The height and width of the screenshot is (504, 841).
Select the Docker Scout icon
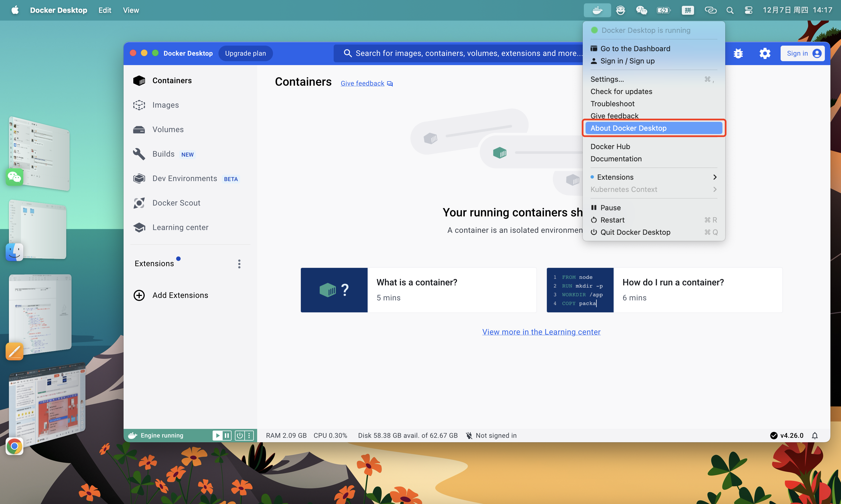pos(139,202)
